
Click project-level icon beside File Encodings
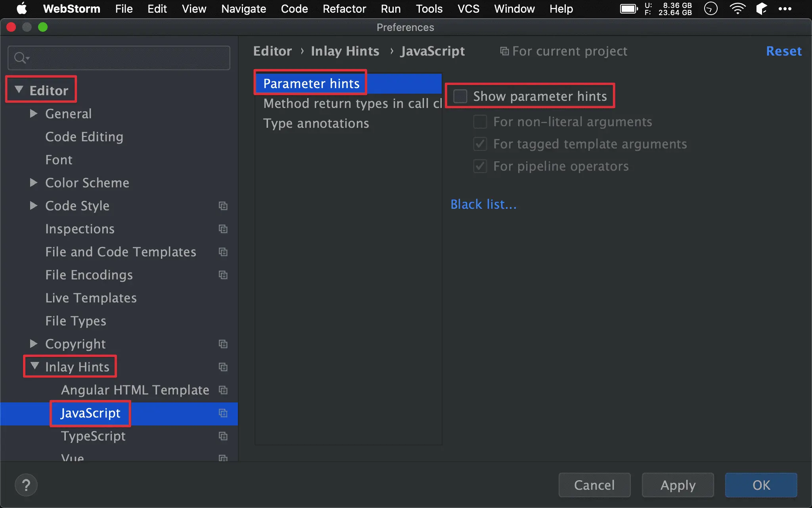(223, 275)
